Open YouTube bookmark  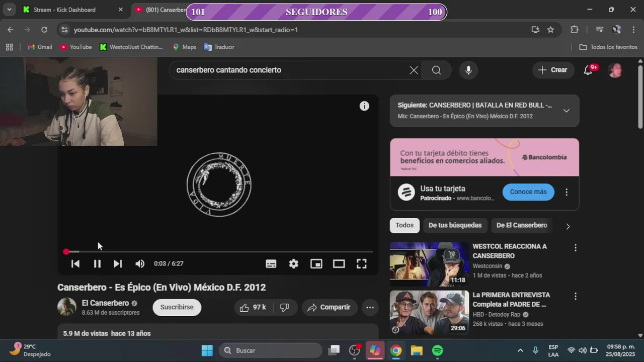coord(75,47)
